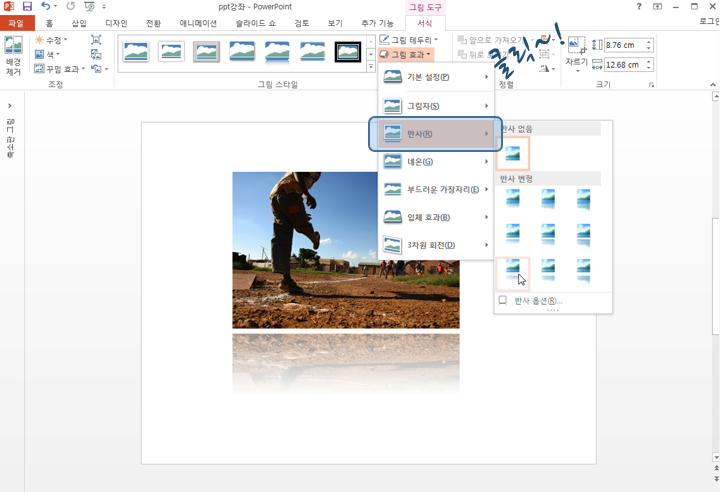Open the 색 color dropdown
Image resolution: width=720 pixels, height=492 pixels.
click(47, 55)
